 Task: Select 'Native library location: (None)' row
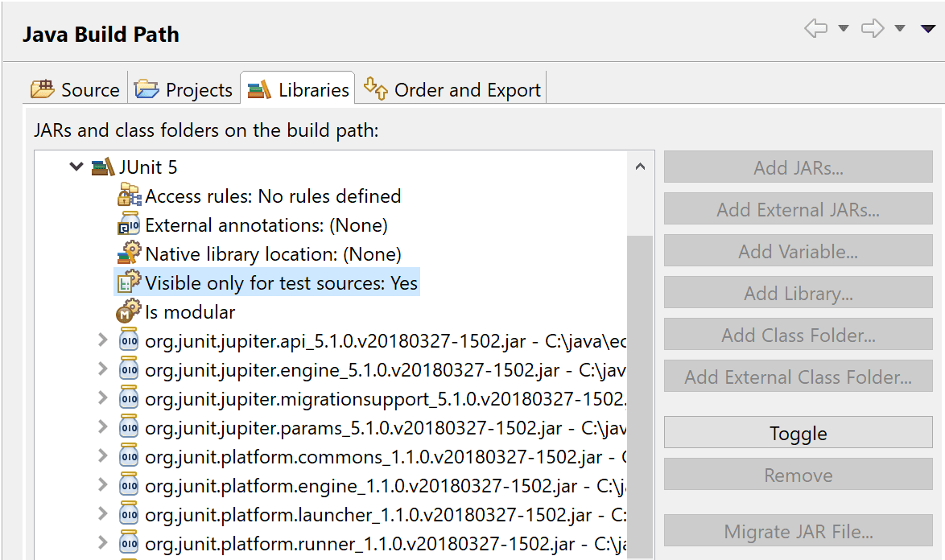click(x=273, y=254)
